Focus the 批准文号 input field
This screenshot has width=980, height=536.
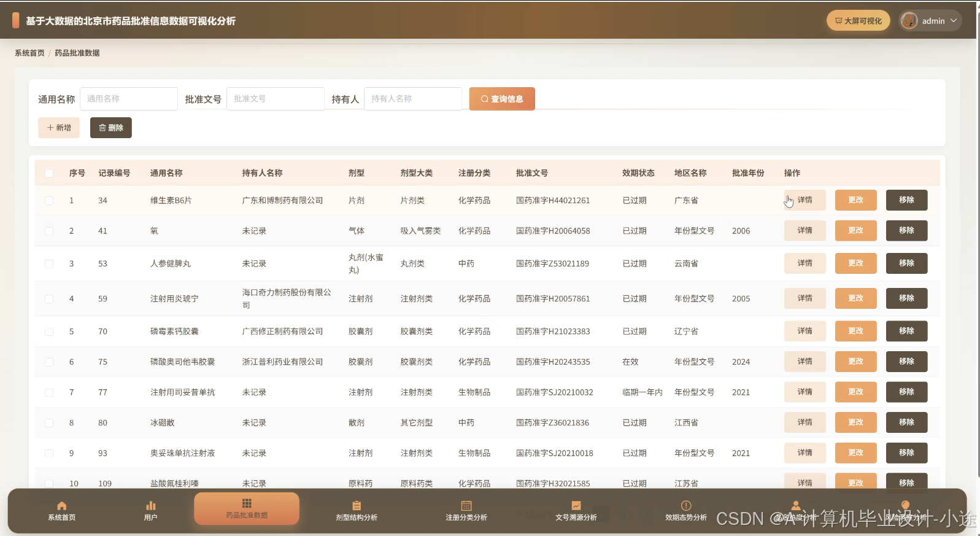click(276, 99)
